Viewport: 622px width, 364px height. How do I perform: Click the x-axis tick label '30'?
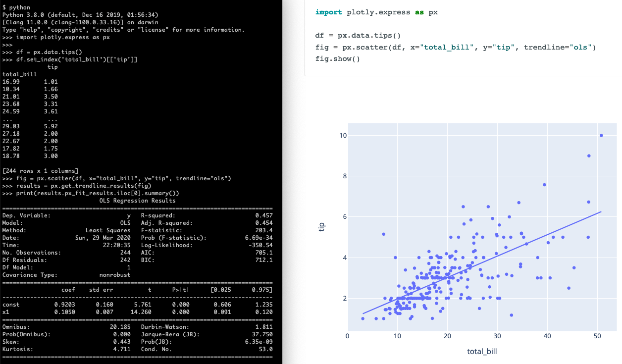pyautogui.click(x=497, y=336)
